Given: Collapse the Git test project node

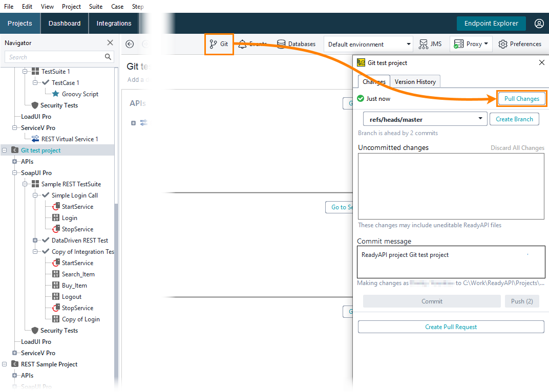Looking at the screenshot, I should pyautogui.click(x=5, y=150).
